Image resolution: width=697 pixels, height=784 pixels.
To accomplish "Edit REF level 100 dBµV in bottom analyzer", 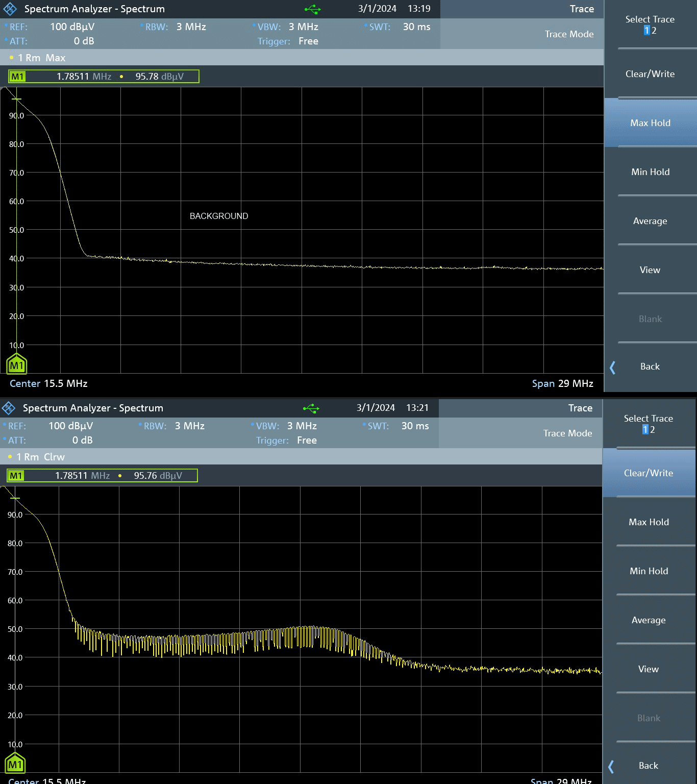I will click(x=70, y=426).
